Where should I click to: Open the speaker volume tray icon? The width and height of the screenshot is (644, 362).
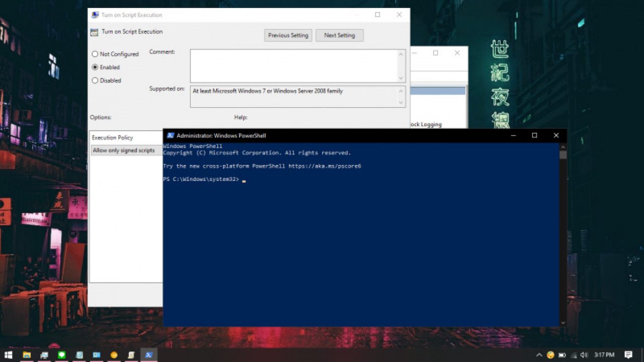[584, 355]
